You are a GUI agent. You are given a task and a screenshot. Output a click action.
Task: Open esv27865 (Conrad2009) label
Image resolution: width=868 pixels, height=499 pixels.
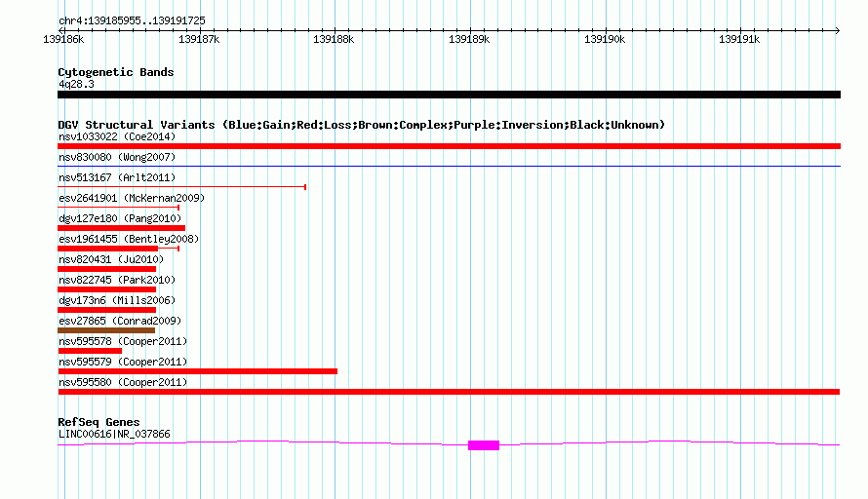(x=120, y=321)
